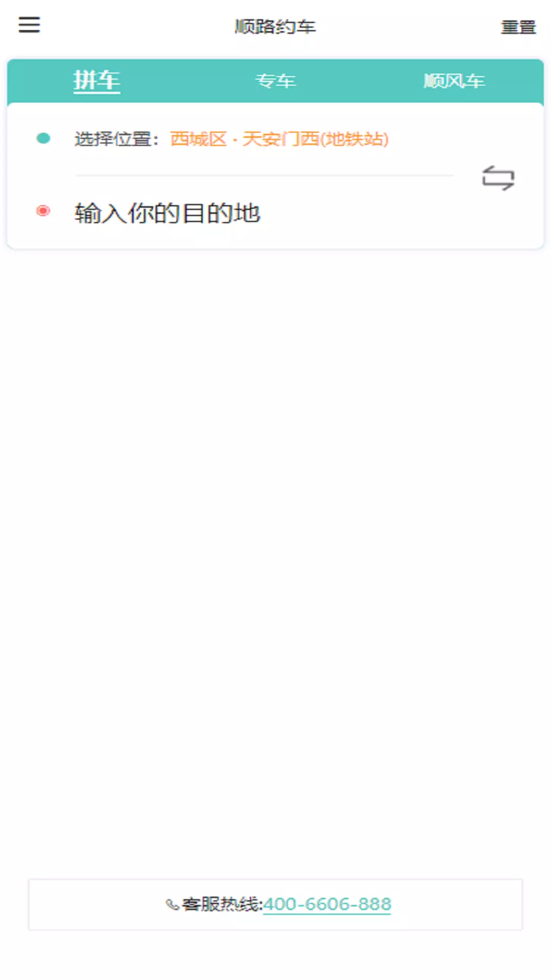The width and height of the screenshot is (551, 980).
Task: Tap the green origin dot marker
Action: [43, 138]
